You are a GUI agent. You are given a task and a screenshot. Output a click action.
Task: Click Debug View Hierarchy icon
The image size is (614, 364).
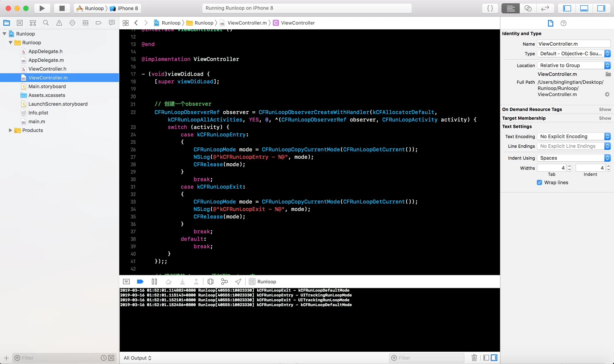click(211, 282)
